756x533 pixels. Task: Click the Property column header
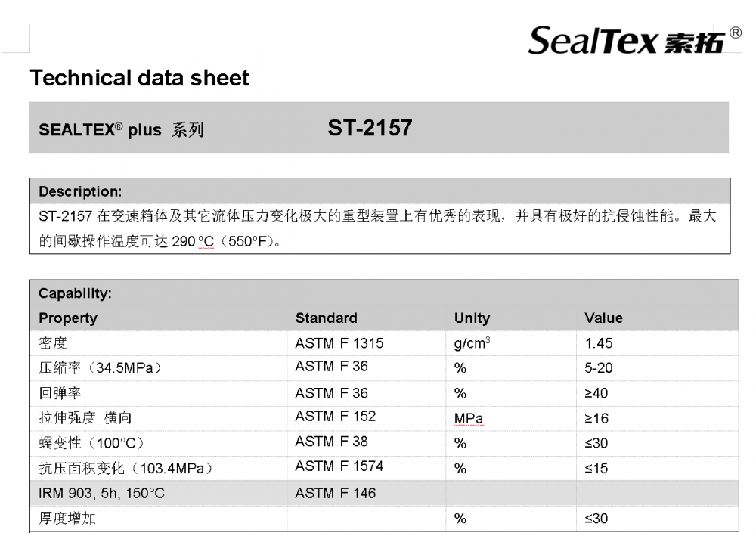[68, 318]
